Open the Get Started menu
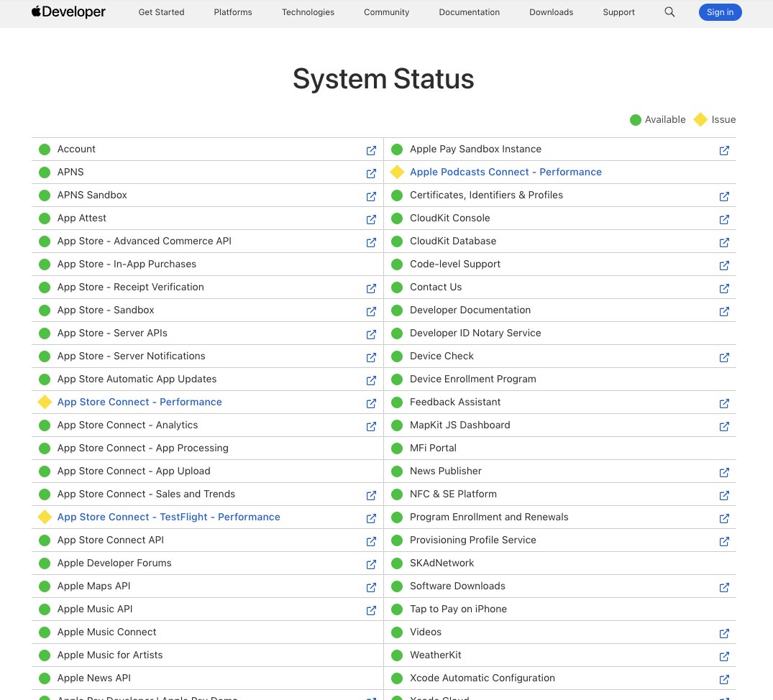 (161, 11)
